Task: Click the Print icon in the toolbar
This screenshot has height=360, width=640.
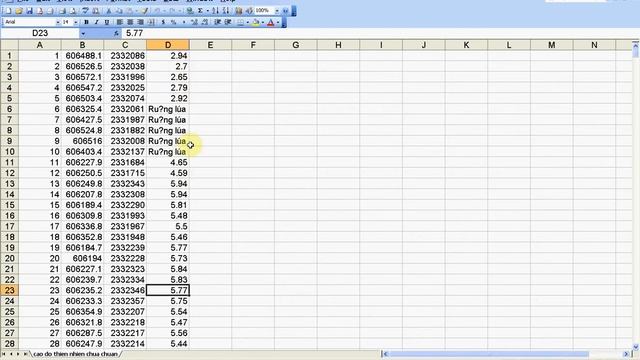Action: [x=62, y=11]
